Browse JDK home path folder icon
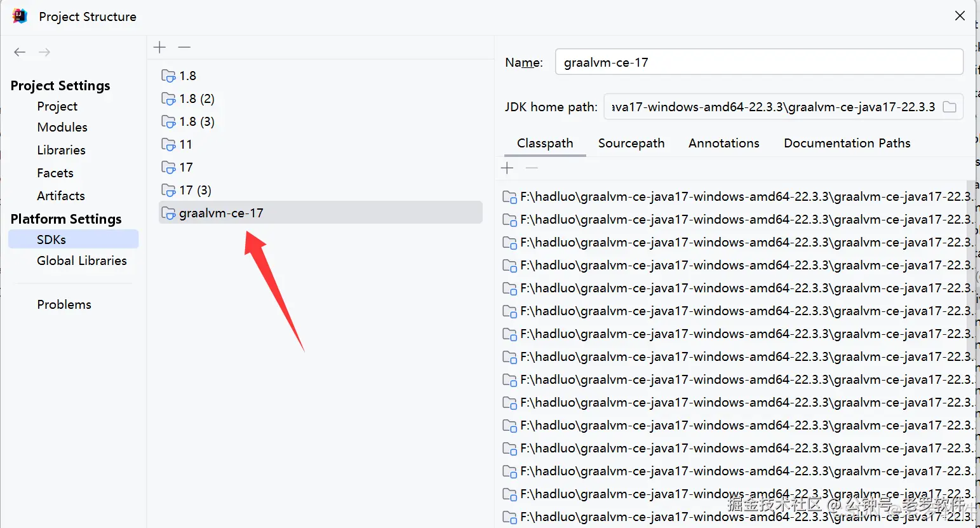Image resolution: width=980 pixels, height=528 pixels. point(950,107)
